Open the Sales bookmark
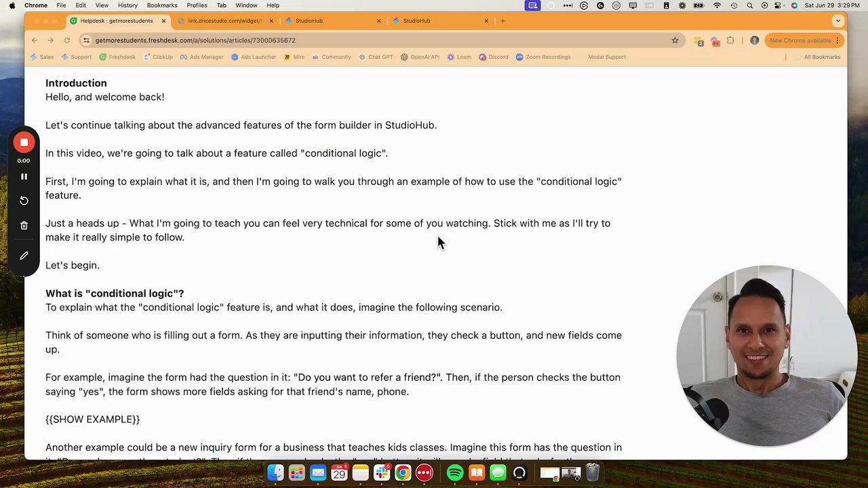The height and width of the screenshot is (488, 868). coord(42,57)
